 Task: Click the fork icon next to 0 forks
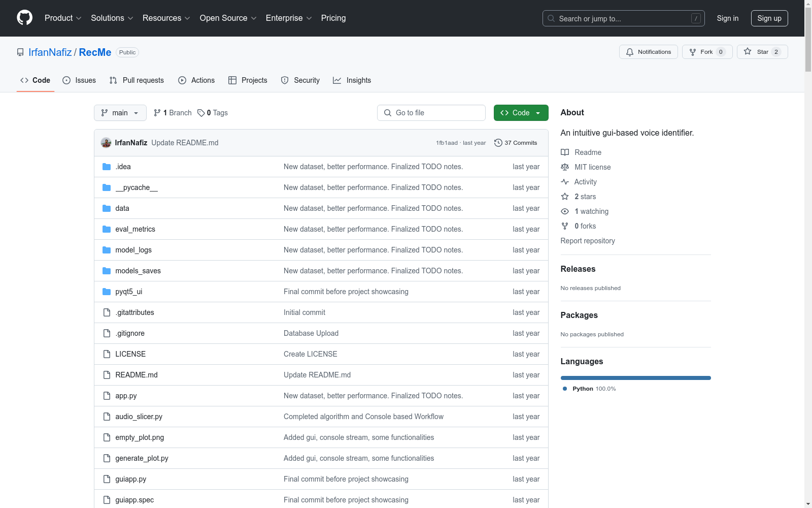[565, 226]
